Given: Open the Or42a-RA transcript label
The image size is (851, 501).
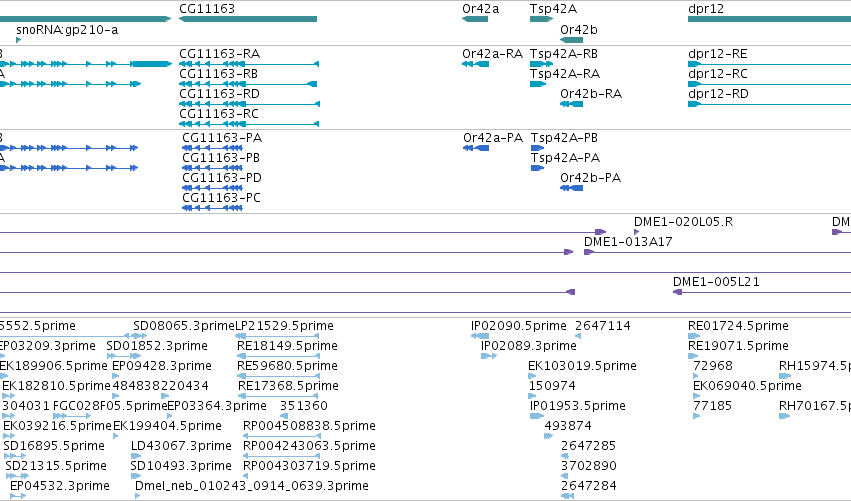Looking at the screenshot, I should (492, 54).
